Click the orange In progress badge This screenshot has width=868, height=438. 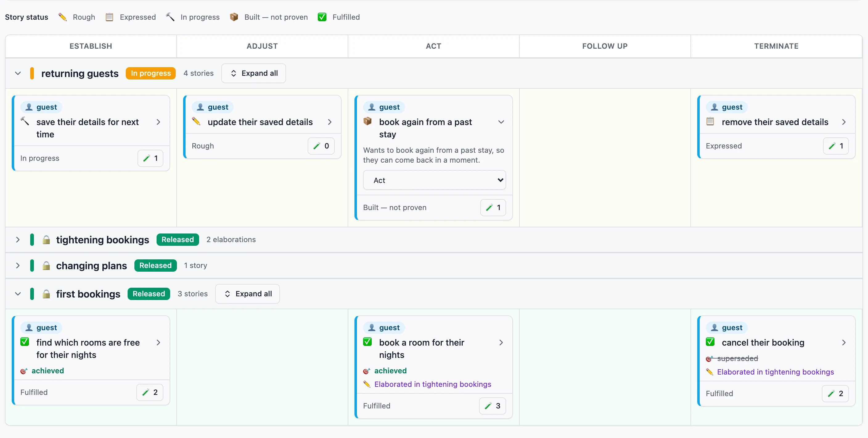coord(151,73)
